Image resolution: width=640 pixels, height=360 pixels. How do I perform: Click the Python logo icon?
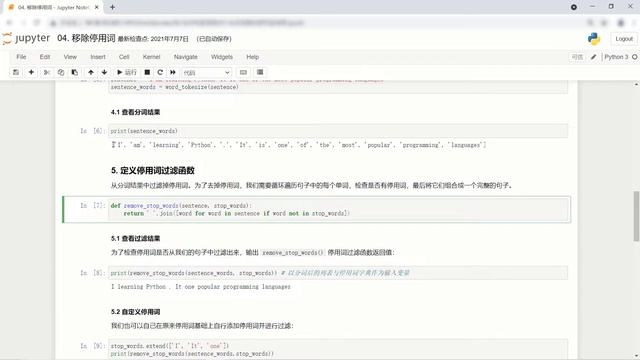[x=594, y=39]
